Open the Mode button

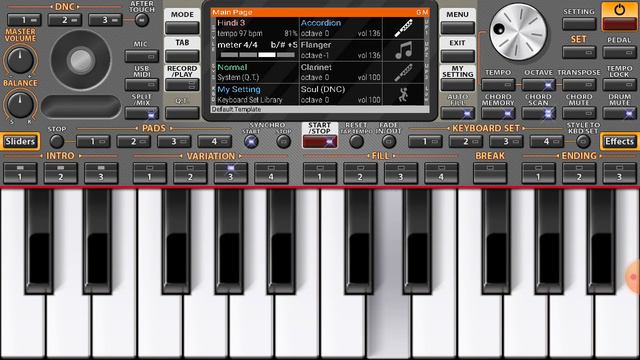[182, 28]
